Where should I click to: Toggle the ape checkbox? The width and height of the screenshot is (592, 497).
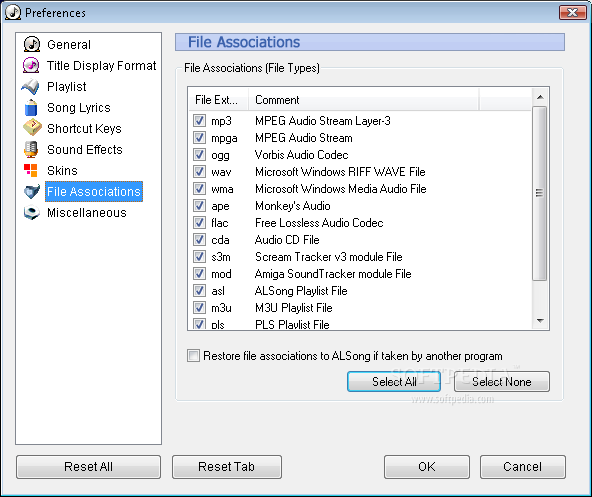pos(199,205)
